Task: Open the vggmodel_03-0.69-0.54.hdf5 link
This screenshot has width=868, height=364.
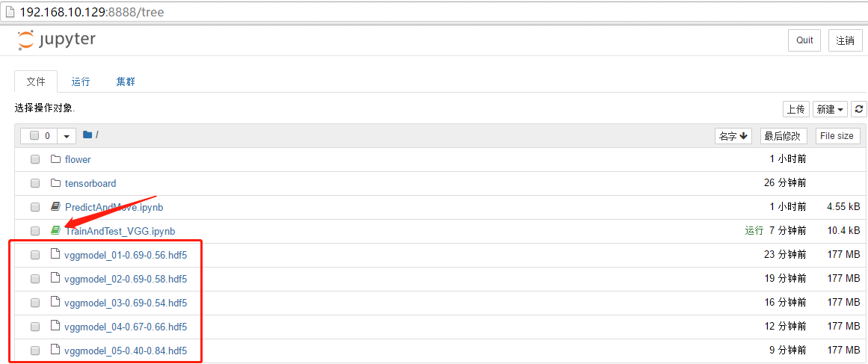Action: point(126,303)
